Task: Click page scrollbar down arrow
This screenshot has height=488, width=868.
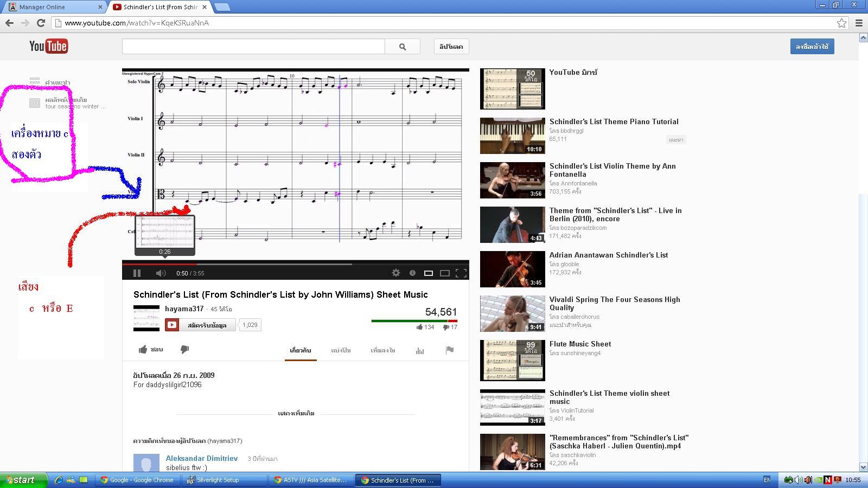Action: pyautogui.click(x=863, y=467)
